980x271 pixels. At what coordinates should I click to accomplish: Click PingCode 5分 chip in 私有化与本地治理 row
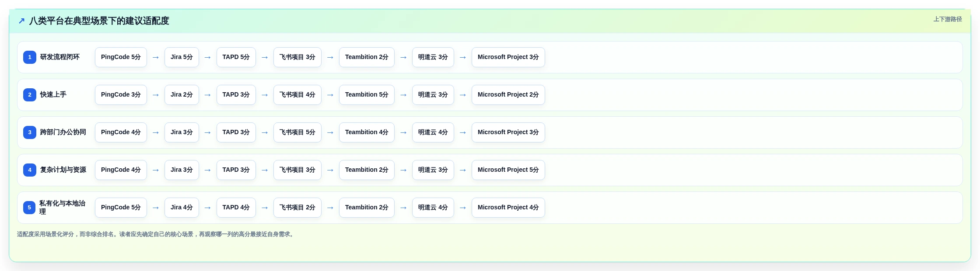coord(121,208)
